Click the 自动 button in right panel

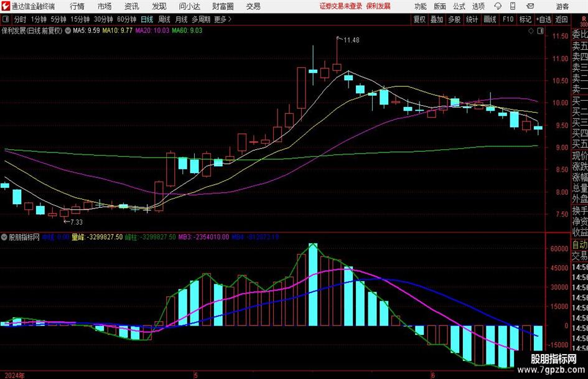point(580,245)
